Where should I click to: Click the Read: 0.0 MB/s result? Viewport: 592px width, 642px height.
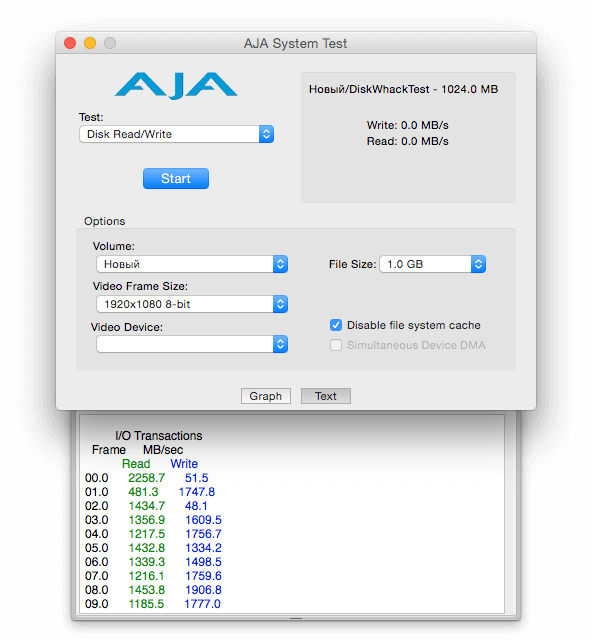[407, 141]
